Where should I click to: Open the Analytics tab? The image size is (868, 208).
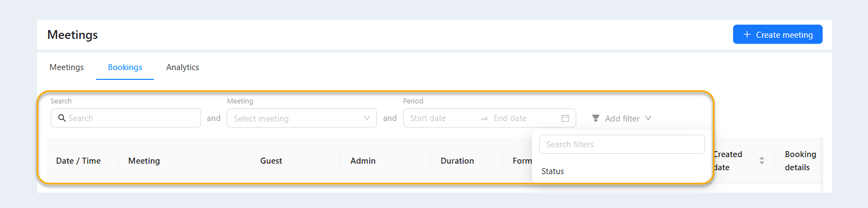[x=182, y=67]
